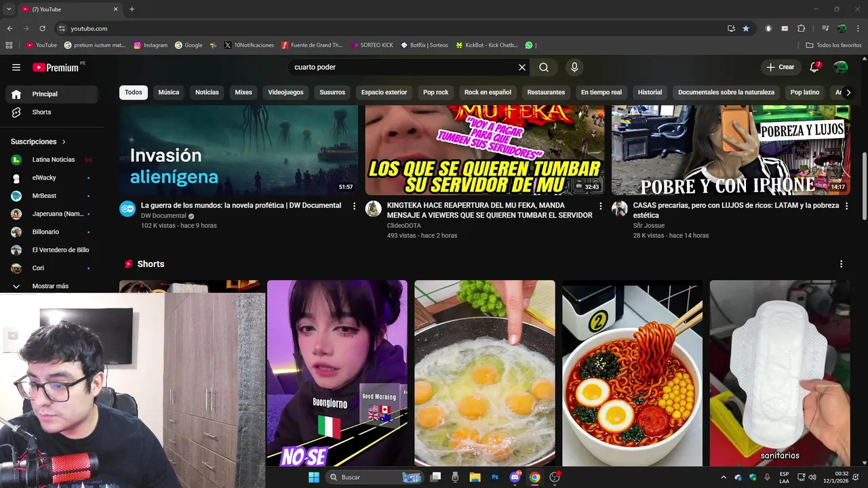Viewport: 868px width, 488px height.
Task: Open the KINGTEKA MU FEKA video thumbnail
Action: (x=485, y=150)
